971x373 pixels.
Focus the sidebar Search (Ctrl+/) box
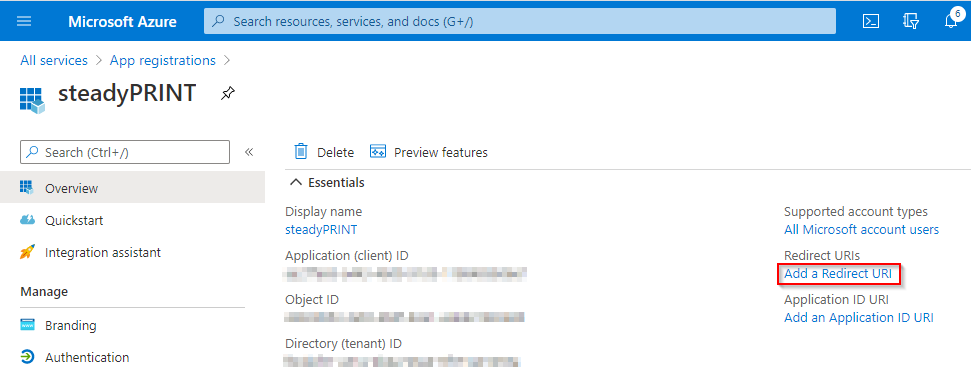[x=125, y=152]
